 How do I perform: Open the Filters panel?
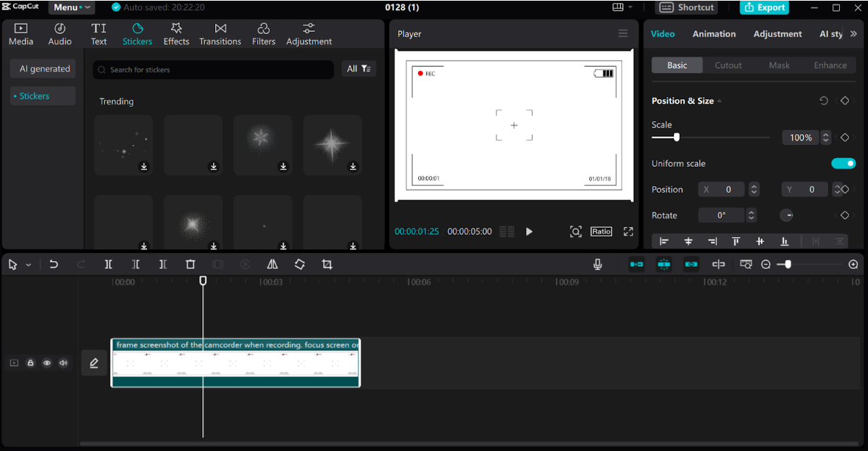(264, 34)
